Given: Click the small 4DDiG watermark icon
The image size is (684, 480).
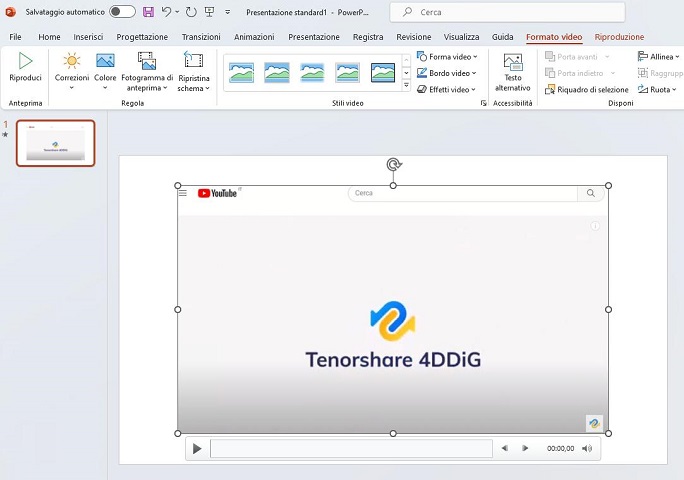Looking at the screenshot, I should tap(594, 423).
